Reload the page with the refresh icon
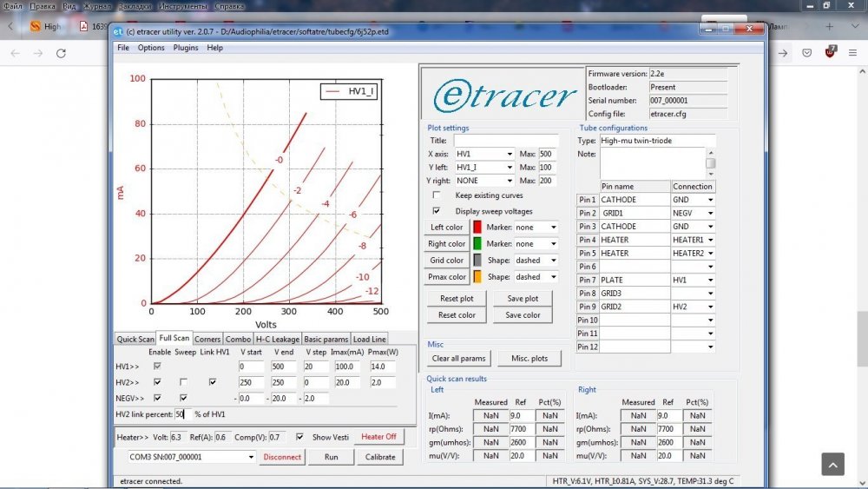The image size is (868, 489). (x=61, y=53)
